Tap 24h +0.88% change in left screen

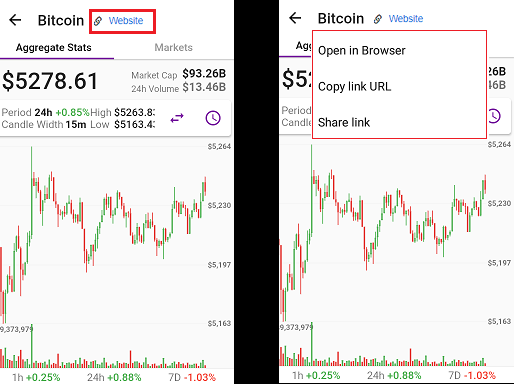114,377
